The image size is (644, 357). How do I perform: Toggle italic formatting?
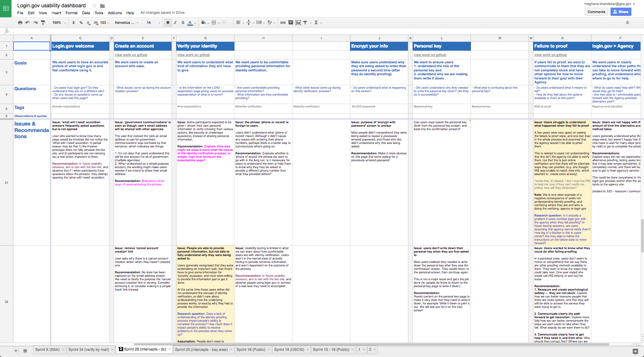pos(175,23)
